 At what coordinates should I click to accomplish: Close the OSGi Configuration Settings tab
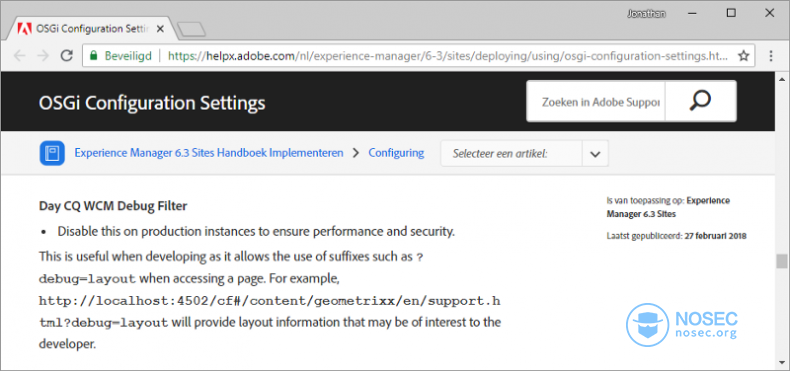click(x=160, y=29)
